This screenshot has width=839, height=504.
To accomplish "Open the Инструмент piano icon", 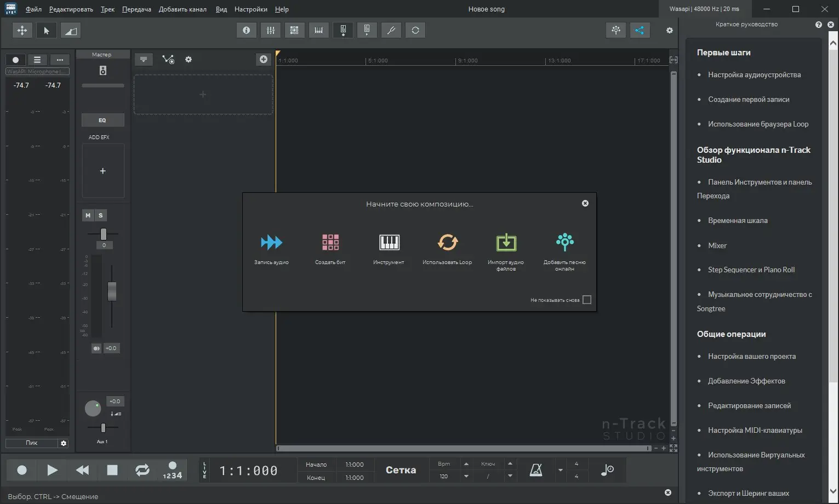I will 389,242.
